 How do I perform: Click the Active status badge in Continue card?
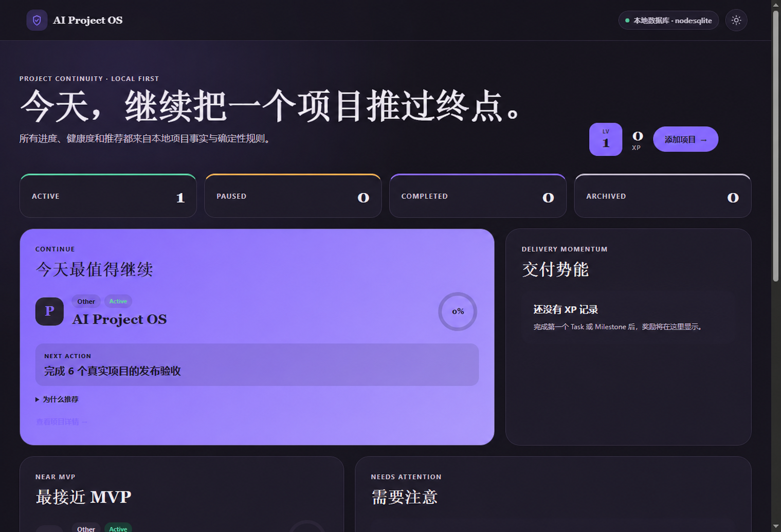118,302
